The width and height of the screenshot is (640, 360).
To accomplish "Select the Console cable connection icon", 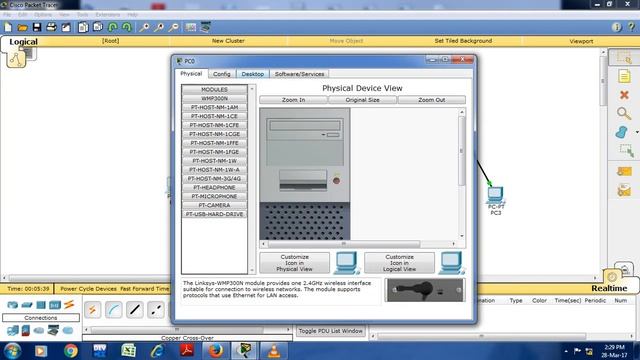I will tap(113, 310).
